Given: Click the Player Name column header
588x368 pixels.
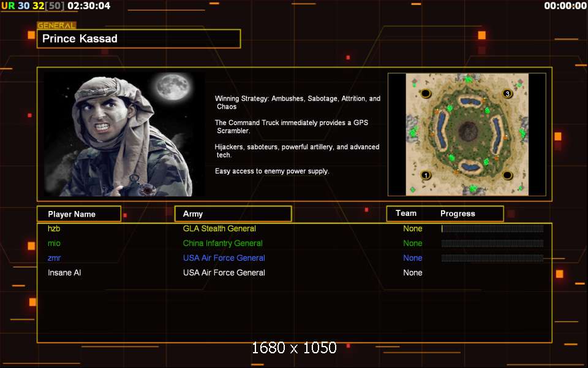Looking at the screenshot, I should pyautogui.click(x=79, y=214).
